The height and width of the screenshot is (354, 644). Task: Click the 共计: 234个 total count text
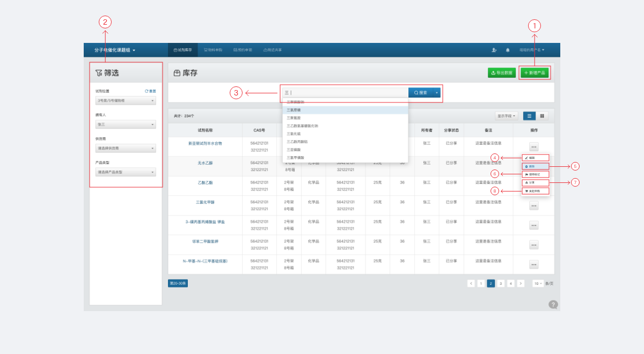click(x=184, y=115)
